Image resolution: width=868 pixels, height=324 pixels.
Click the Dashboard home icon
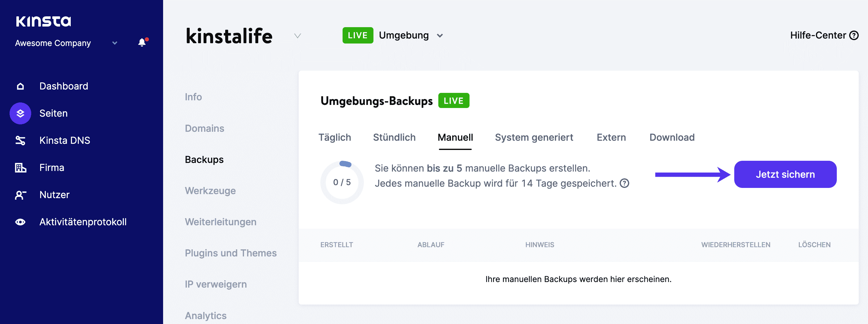[x=20, y=86]
